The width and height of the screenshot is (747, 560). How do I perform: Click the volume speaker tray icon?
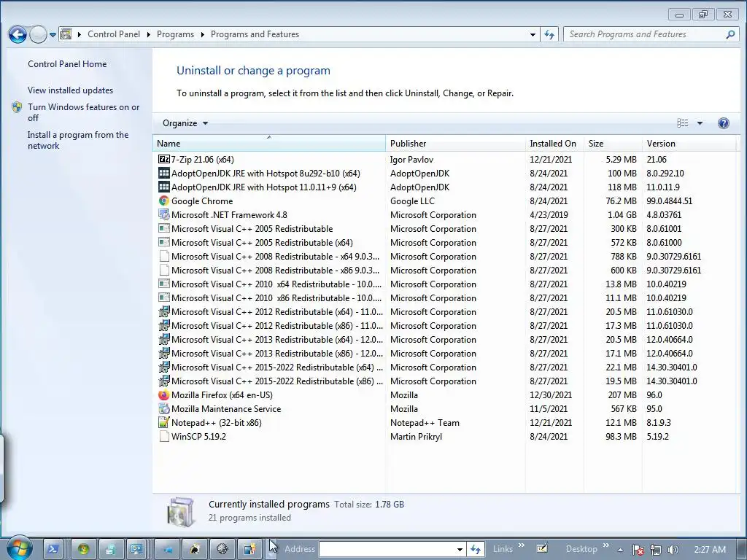pyautogui.click(x=673, y=550)
